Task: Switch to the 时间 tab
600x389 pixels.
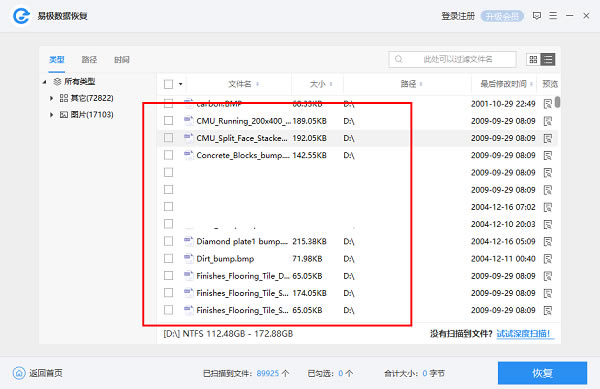Action: [x=122, y=60]
